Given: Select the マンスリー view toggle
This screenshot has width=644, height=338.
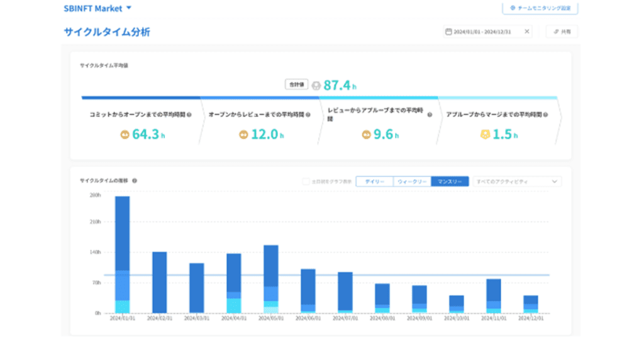Looking at the screenshot, I should [x=450, y=182].
